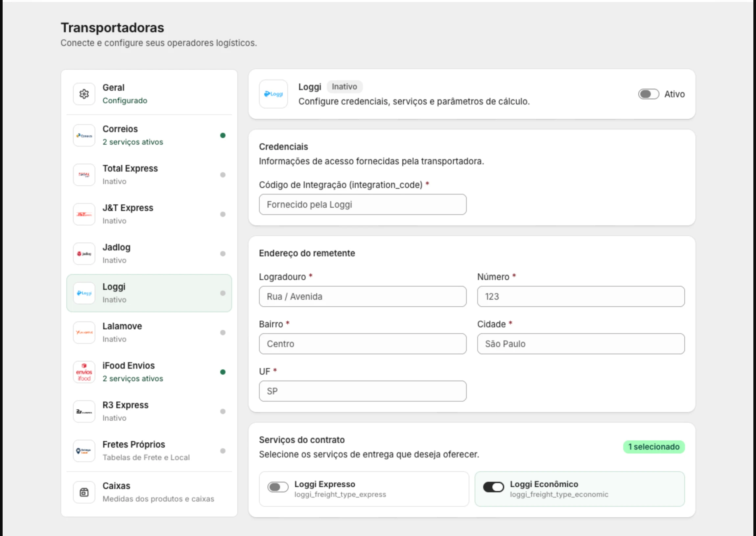Click 'iFood Envios' carrier name
Image resolution: width=756 pixels, height=536 pixels.
129,366
